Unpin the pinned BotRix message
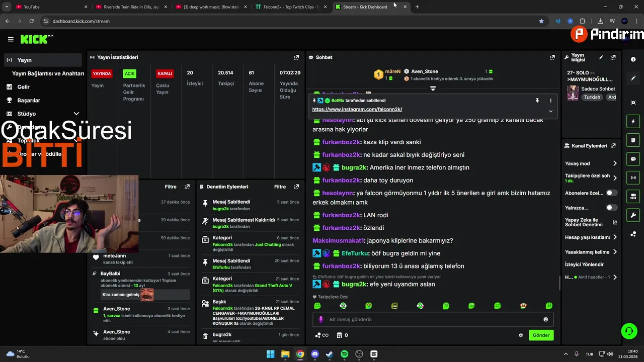644x362 pixels. (537, 101)
